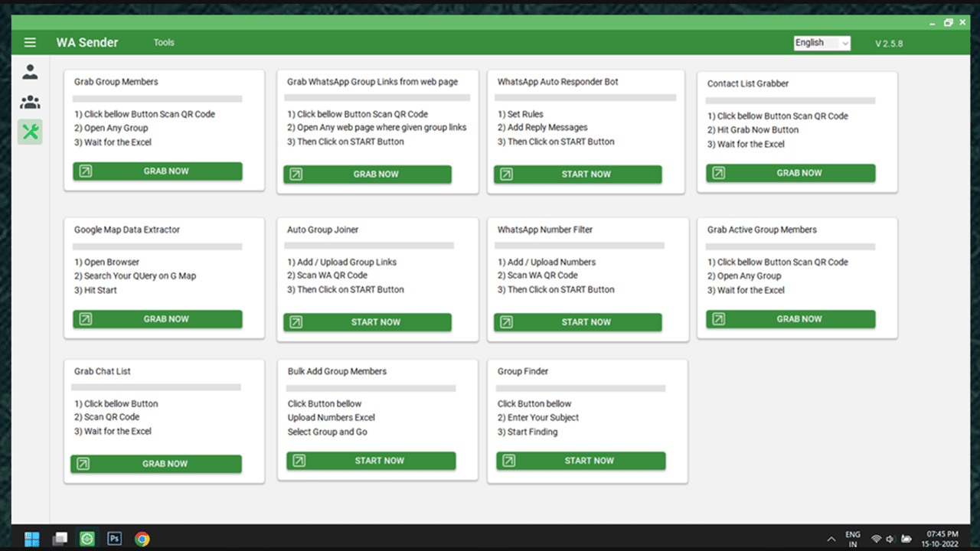The height and width of the screenshot is (551, 980).
Task: Click the single user profile sidebar icon
Action: 30,73
